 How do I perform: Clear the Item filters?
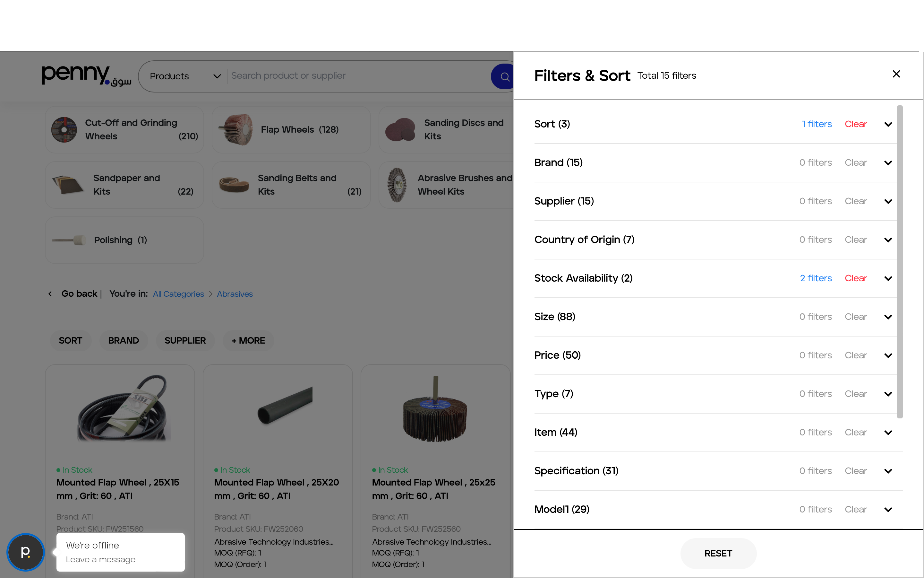[x=856, y=432]
